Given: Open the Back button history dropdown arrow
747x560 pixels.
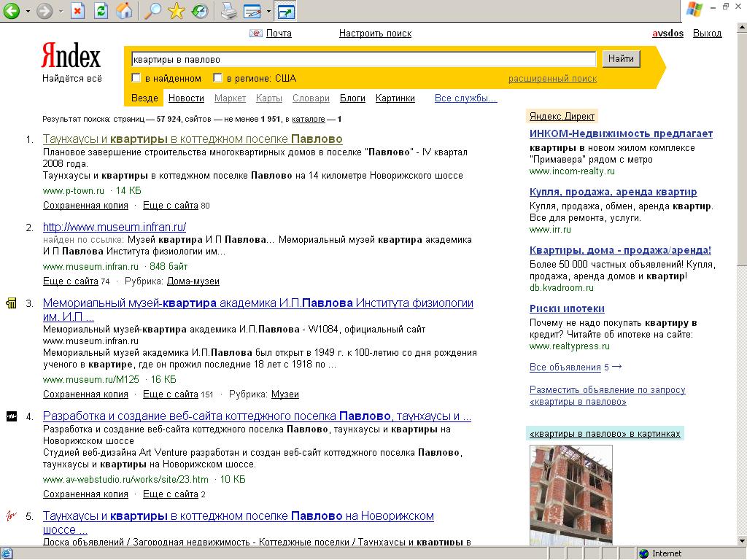Looking at the screenshot, I should (28, 11).
